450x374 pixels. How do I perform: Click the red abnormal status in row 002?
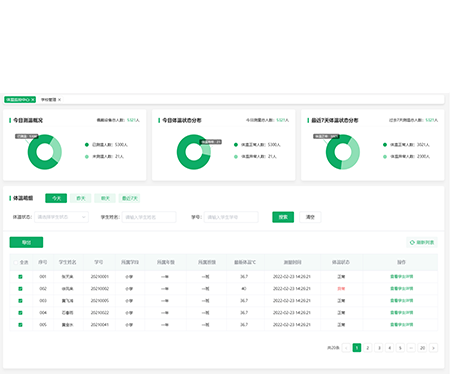[341, 289]
